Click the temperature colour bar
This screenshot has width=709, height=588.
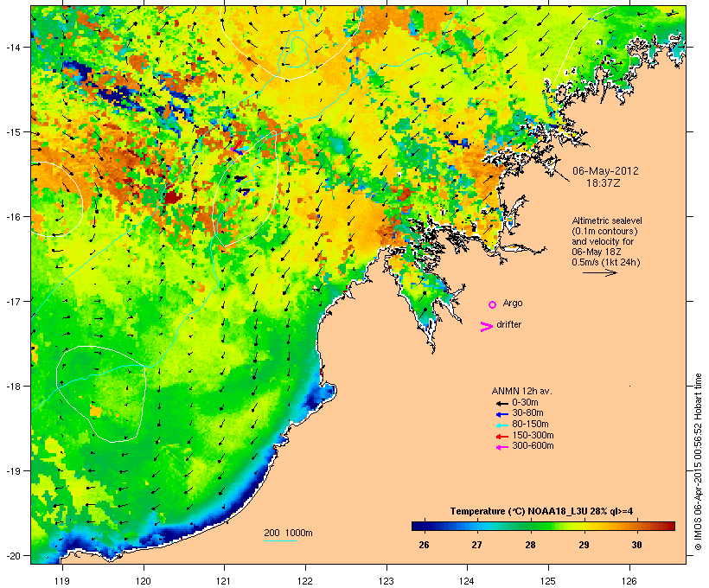point(543,526)
